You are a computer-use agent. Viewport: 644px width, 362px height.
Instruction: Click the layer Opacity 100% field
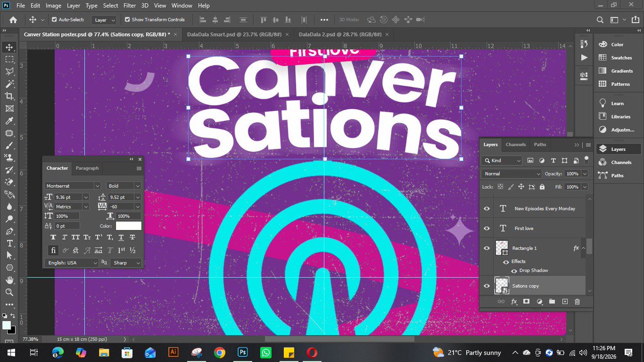573,174
